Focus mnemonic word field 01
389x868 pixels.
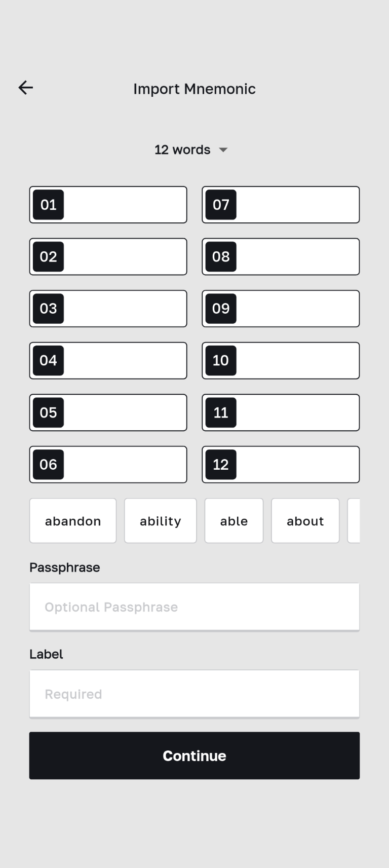[x=124, y=205]
